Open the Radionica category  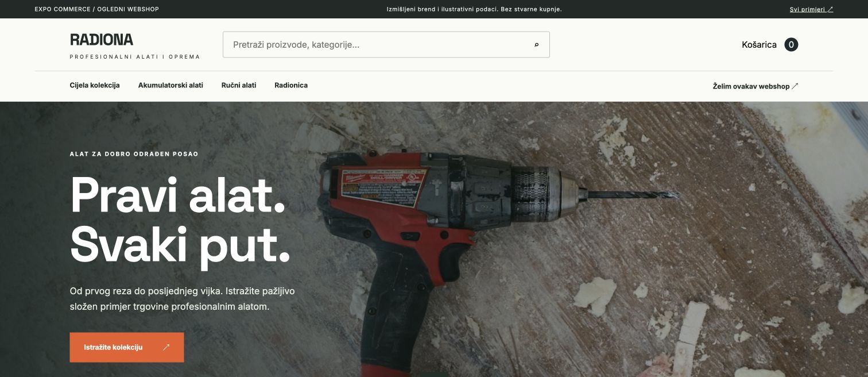[x=291, y=85]
